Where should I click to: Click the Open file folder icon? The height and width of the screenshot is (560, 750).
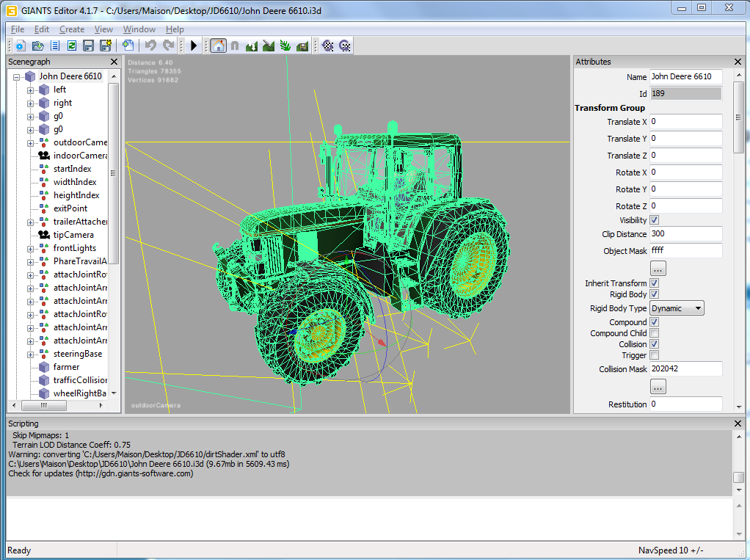pyautogui.click(x=37, y=46)
